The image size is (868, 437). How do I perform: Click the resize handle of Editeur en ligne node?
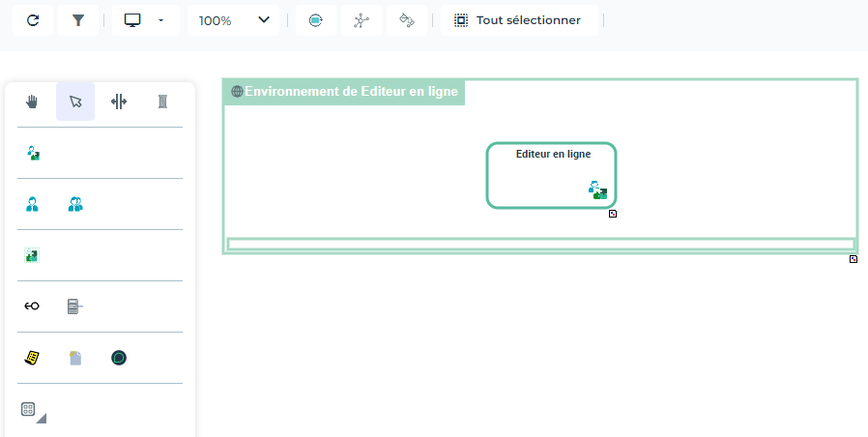[613, 214]
